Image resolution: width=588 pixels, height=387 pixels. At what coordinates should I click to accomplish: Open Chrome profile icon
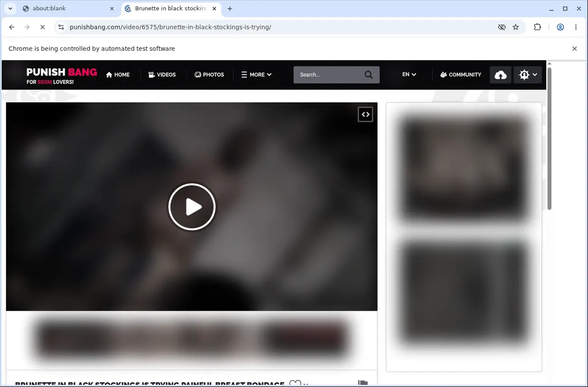[561, 27]
